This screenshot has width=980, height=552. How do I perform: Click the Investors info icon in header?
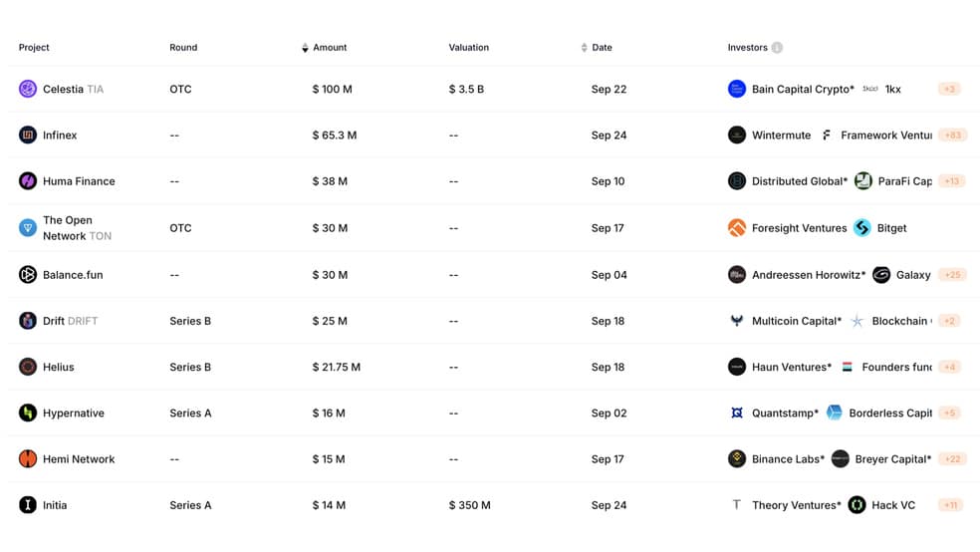(x=777, y=48)
